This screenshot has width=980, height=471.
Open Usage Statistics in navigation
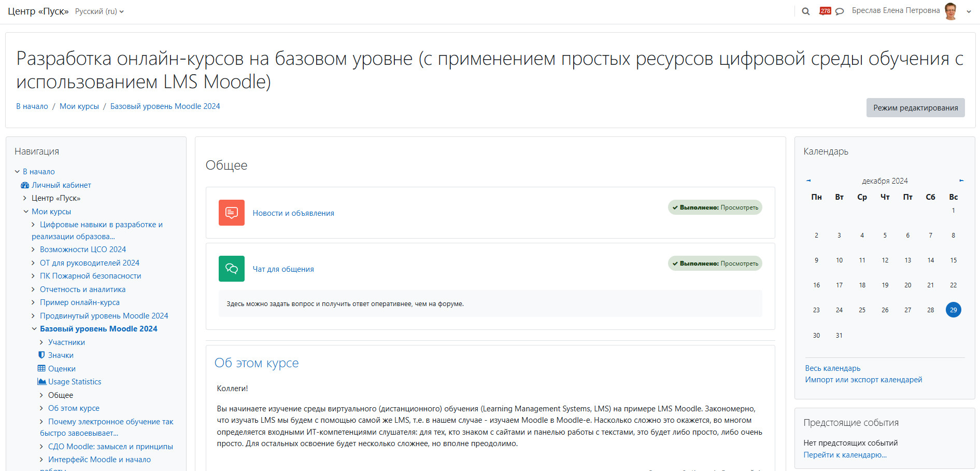(x=75, y=382)
